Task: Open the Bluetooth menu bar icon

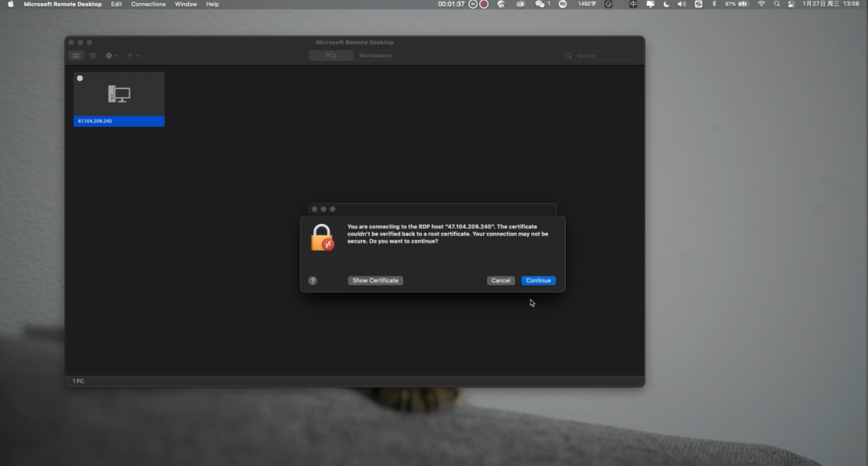Action: tap(714, 4)
